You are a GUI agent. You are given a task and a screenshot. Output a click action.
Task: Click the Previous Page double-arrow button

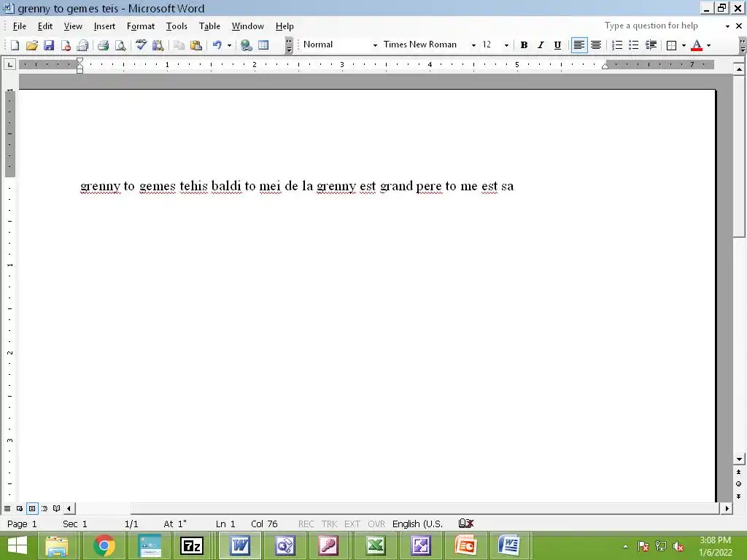(x=738, y=472)
